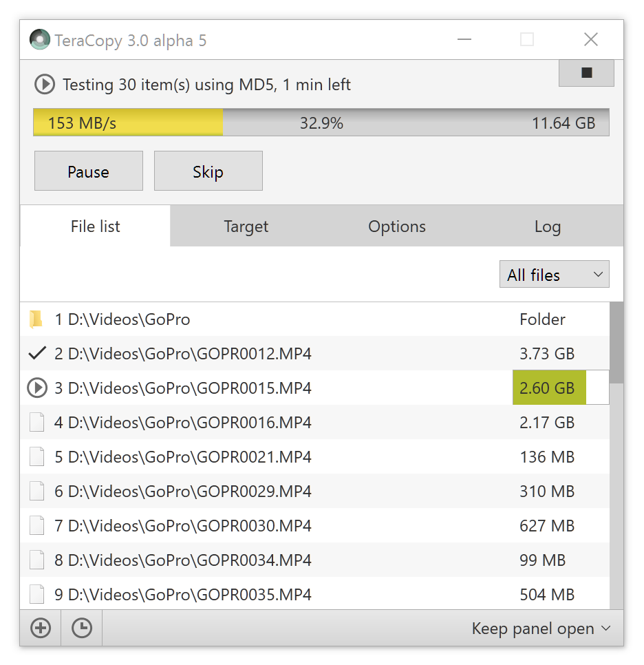The width and height of the screenshot is (644, 665).
Task: Open the All files filter dropdown
Action: coord(554,275)
